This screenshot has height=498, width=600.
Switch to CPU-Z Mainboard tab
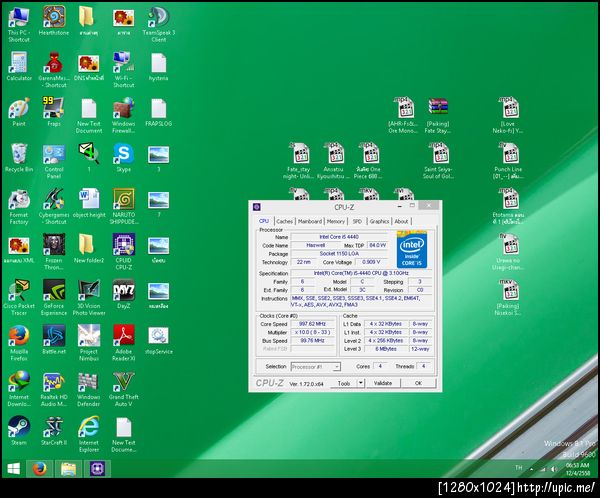coord(310,221)
